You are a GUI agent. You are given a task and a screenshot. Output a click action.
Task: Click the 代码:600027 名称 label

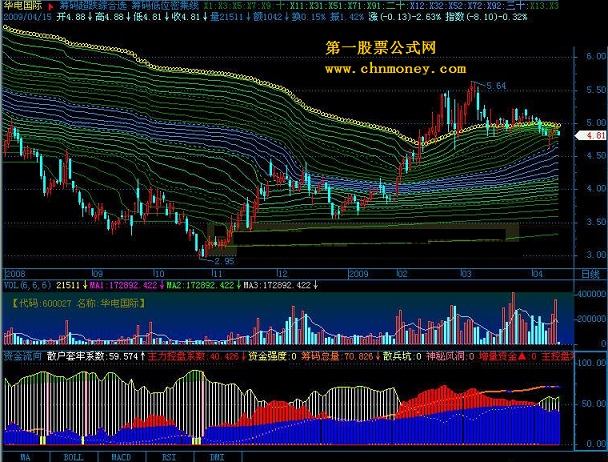(79, 303)
